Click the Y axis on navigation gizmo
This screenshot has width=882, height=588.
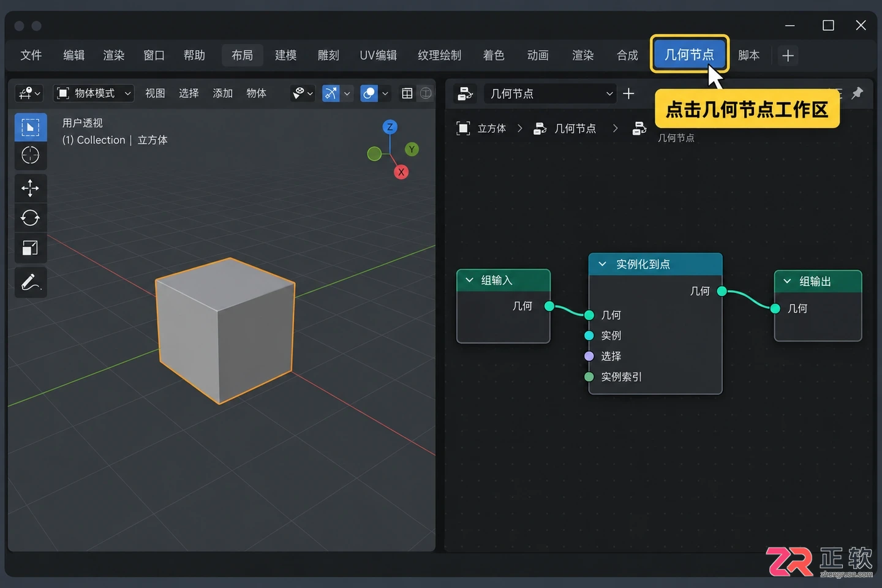coord(412,149)
